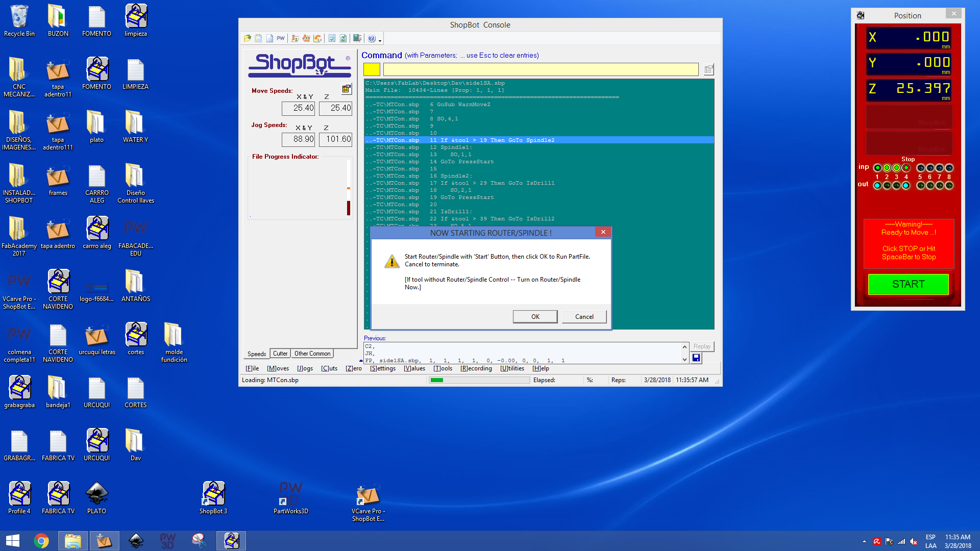
Task: Click the green START button
Action: pos(908,284)
